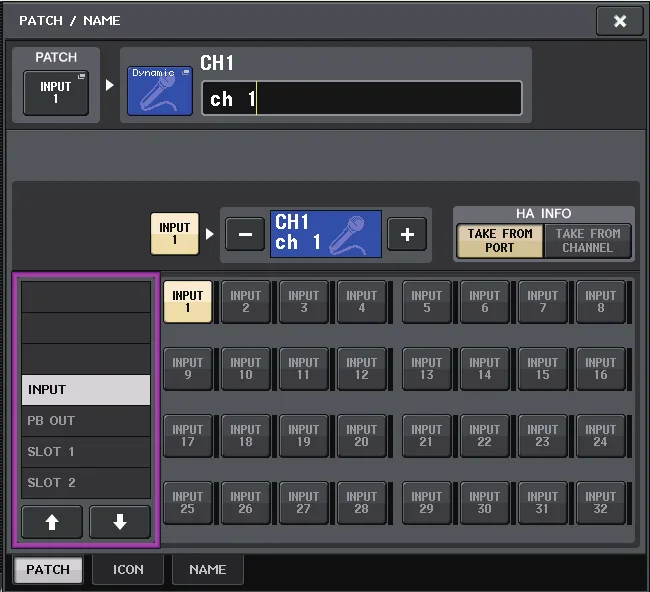Choose INPUT 10 port

(246, 369)
